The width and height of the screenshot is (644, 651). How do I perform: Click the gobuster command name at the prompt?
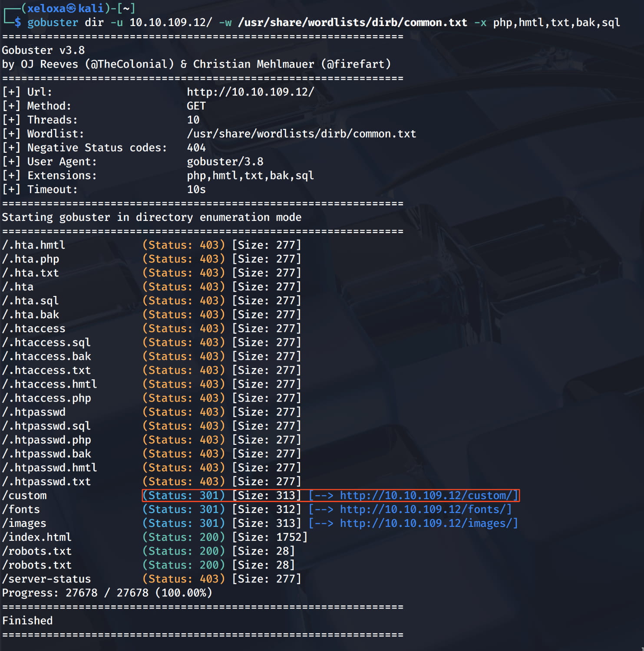pyautogui.click(x=53, y=23)
